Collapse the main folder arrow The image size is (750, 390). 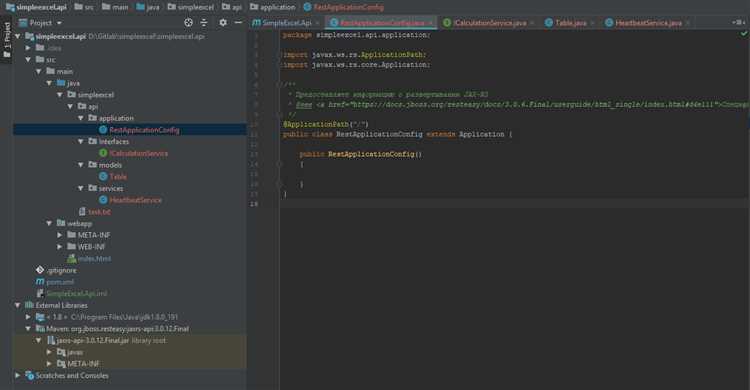click(x=39, y=71)
